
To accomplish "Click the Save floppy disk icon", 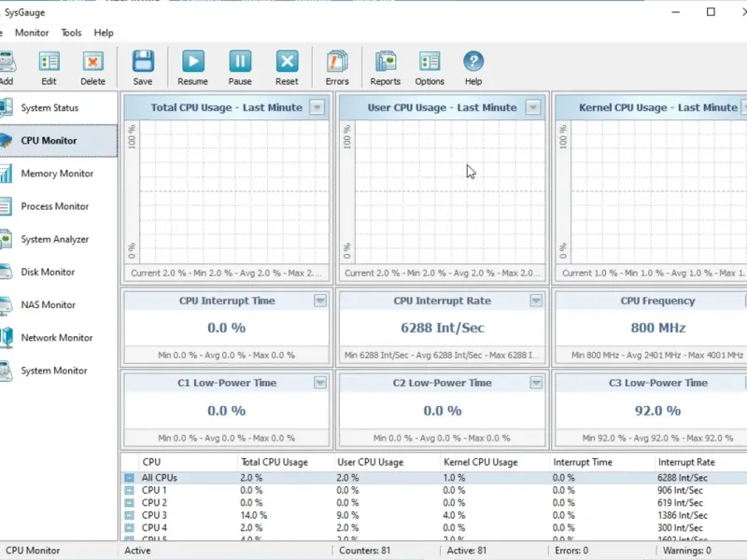I will tap(143, 62).
